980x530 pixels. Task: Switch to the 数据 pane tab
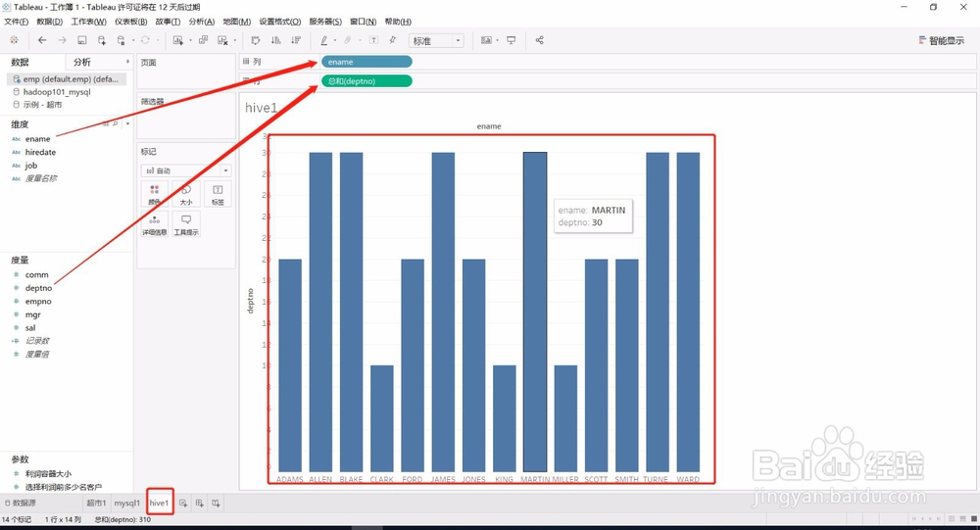click(x=20, y=62)
